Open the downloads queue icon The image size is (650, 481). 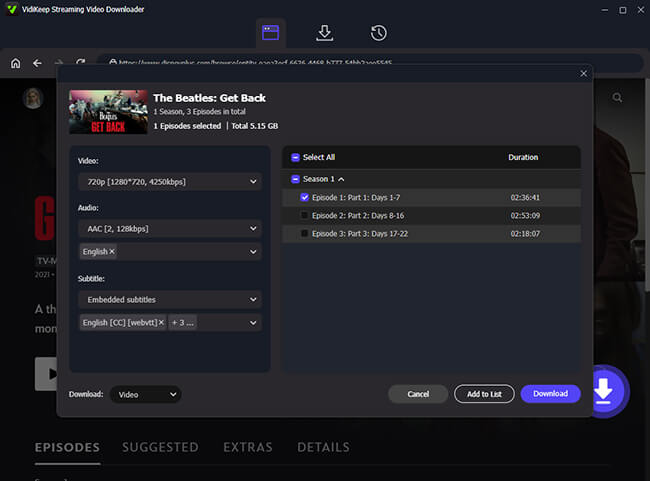coord(324,33)
